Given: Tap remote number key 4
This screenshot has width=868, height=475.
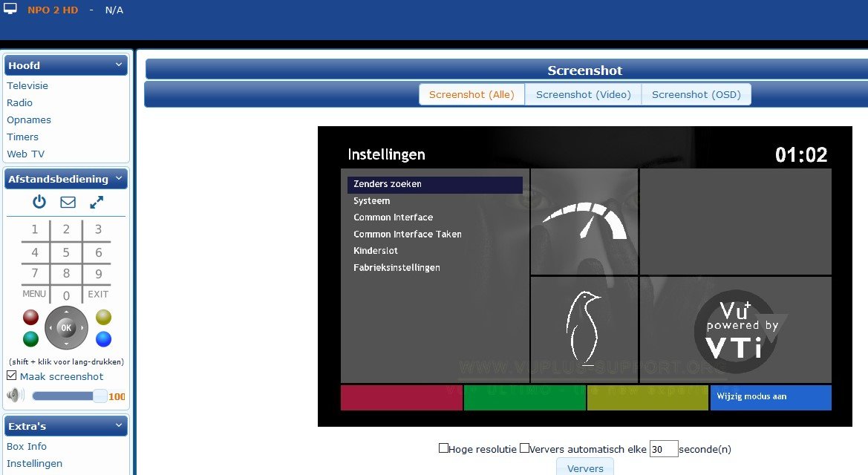Looking at the screenshot, I should pyautogui.click(x=35, y=252).
